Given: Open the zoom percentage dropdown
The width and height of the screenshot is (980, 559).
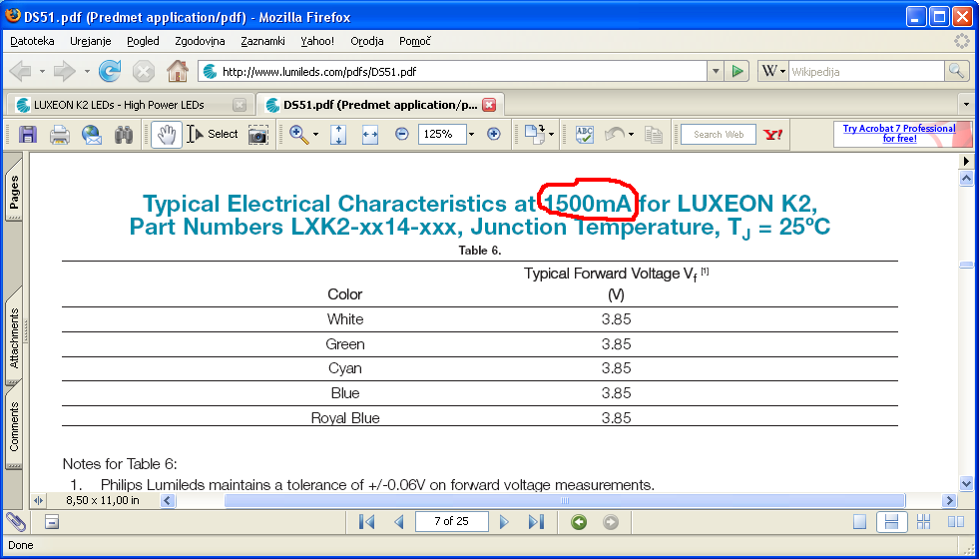Looking at the screenshot, I should coord(471,135).
